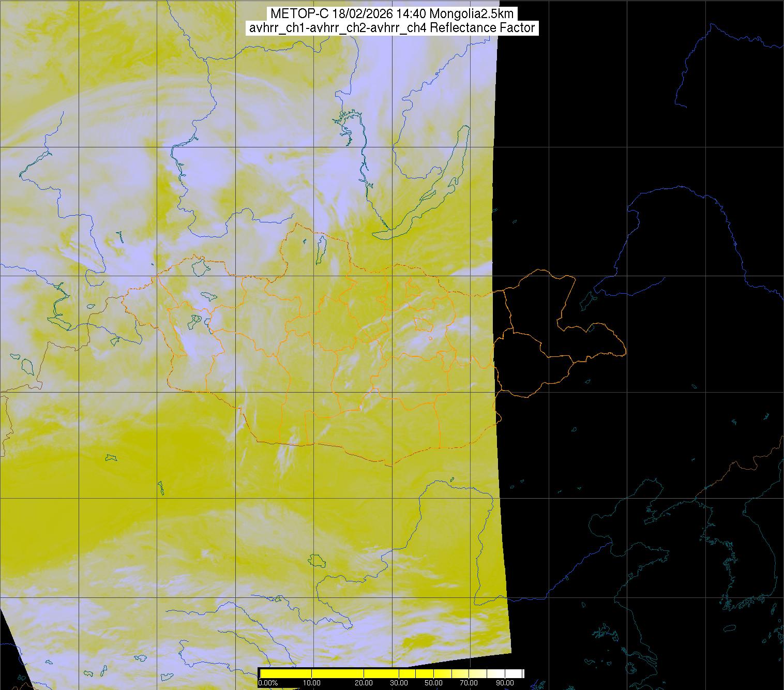Click the 10.00 label on the color scale

pos(312,683)
